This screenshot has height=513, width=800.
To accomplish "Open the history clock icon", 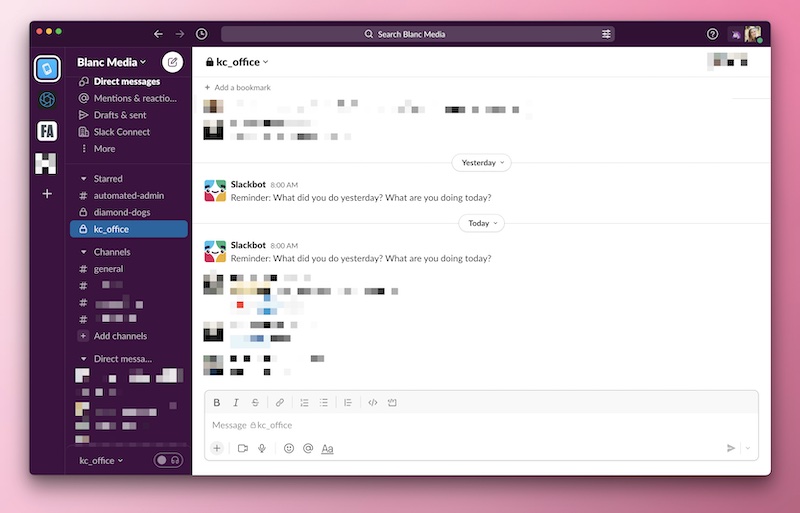I will [x=202, y=34].
